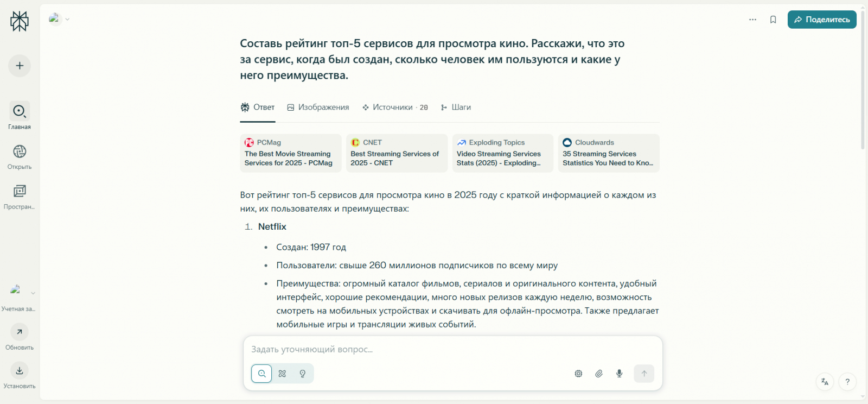Open the CNET source card
The width and height of the screenshot is (868, 404).
(x=397, y=153)
